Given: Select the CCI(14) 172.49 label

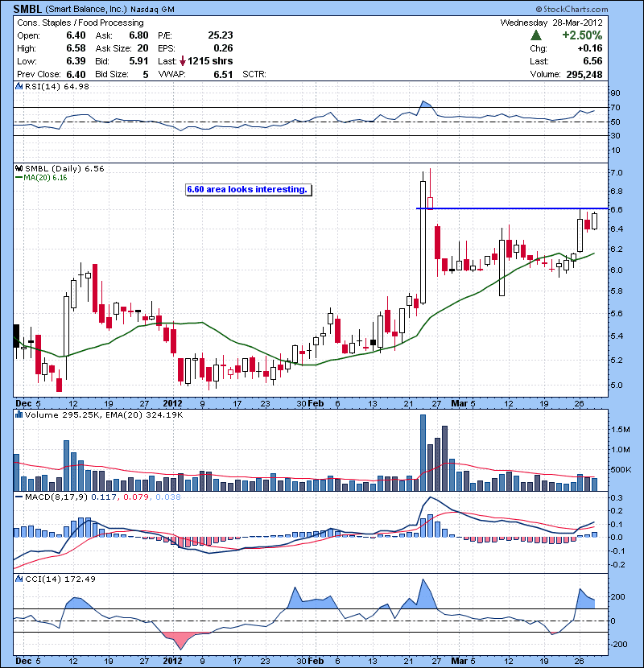Looking at the screenshot, I should (60, 579).
